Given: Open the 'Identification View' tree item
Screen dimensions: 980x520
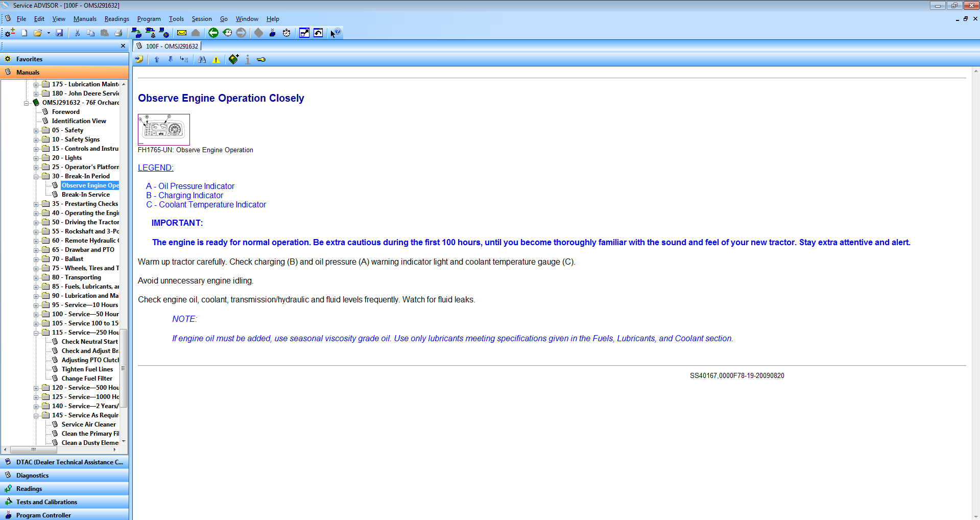Looking at the screenshot, I should [x=79, y=121].
